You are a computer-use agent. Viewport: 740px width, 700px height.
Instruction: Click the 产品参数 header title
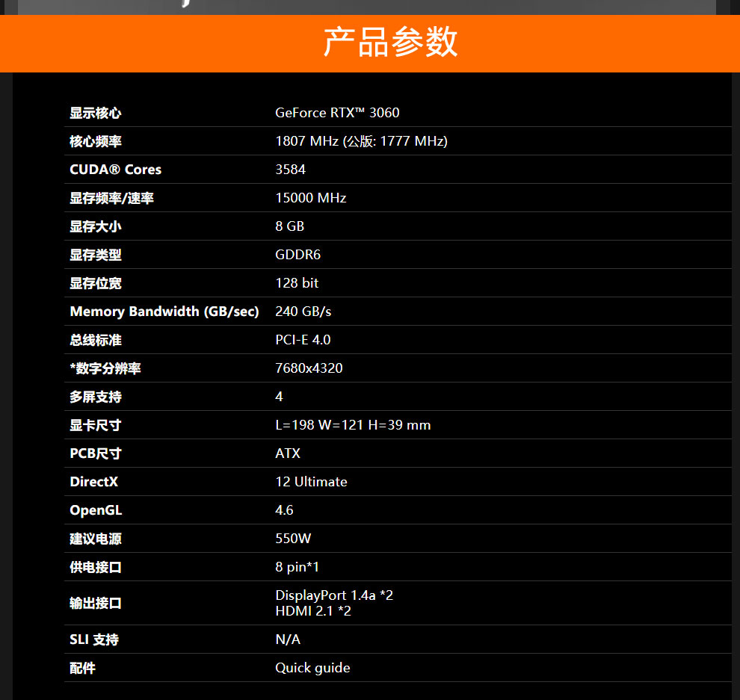coord(390,42)
